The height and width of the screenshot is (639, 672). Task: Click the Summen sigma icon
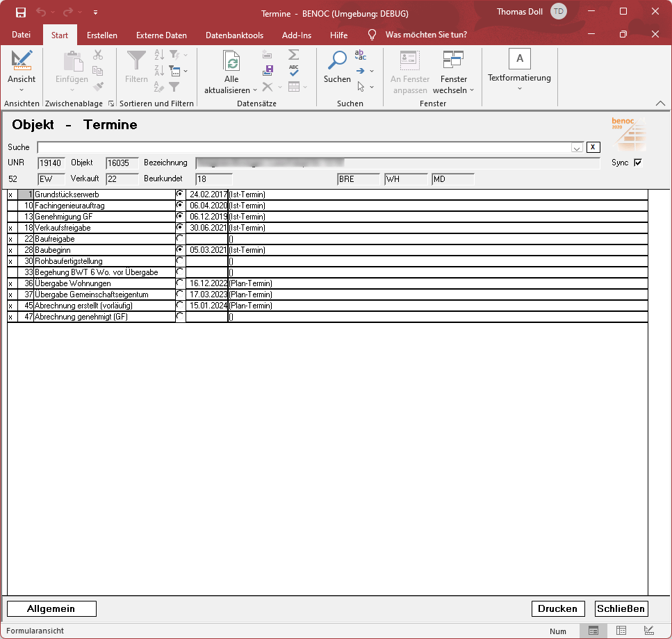pyautogui.click(x=294, y=54)
